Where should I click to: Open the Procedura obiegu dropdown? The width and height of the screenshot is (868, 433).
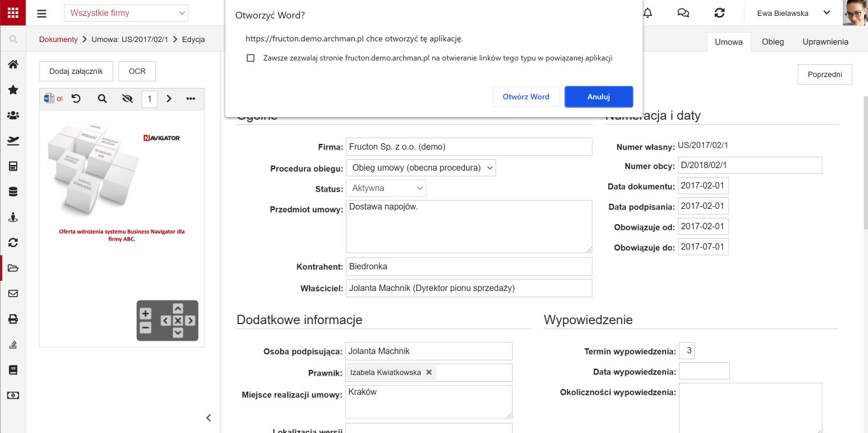click(x=421, y=167)
